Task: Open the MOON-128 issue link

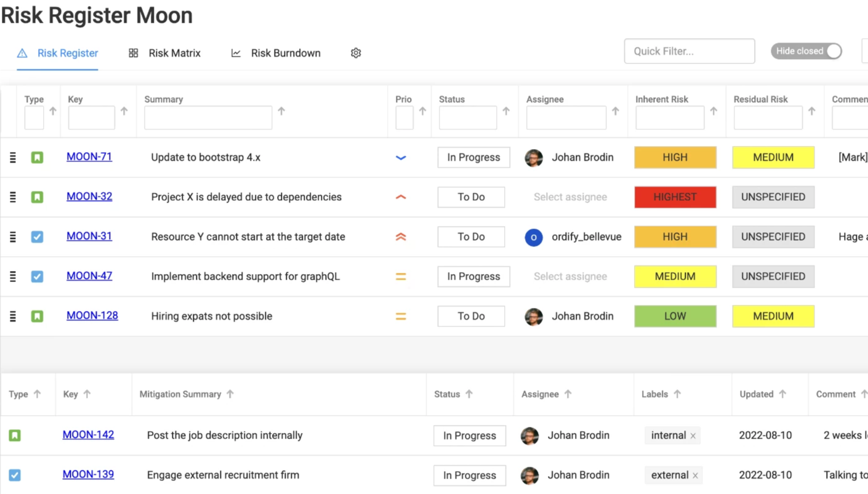Action: (x=92, y=315)
